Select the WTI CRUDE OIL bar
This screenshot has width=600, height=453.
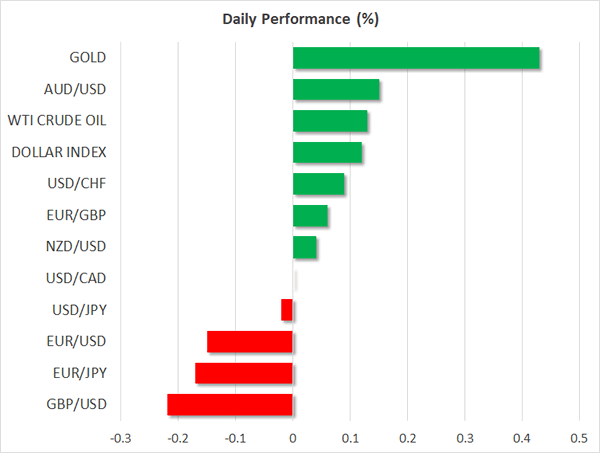pos(330,122)
